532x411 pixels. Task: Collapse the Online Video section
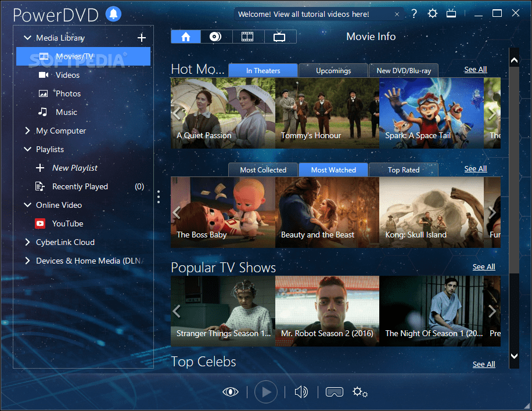coord(27,205)
